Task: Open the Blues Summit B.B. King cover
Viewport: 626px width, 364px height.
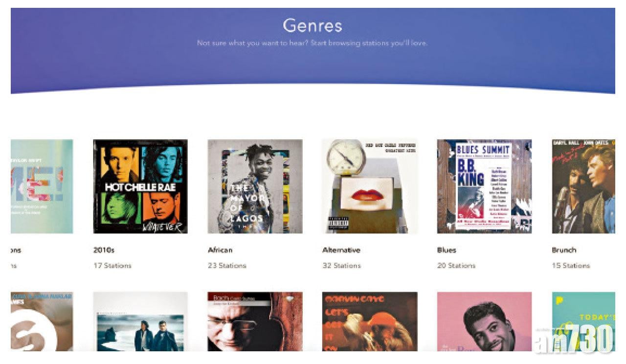Action: tap(484, 187)
